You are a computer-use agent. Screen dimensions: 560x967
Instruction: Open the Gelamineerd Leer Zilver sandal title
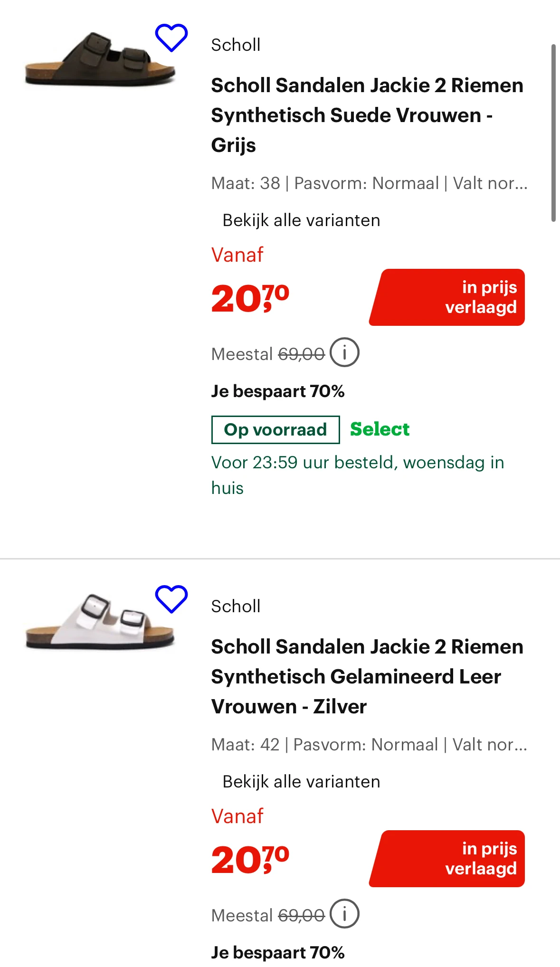coord(367,676)
